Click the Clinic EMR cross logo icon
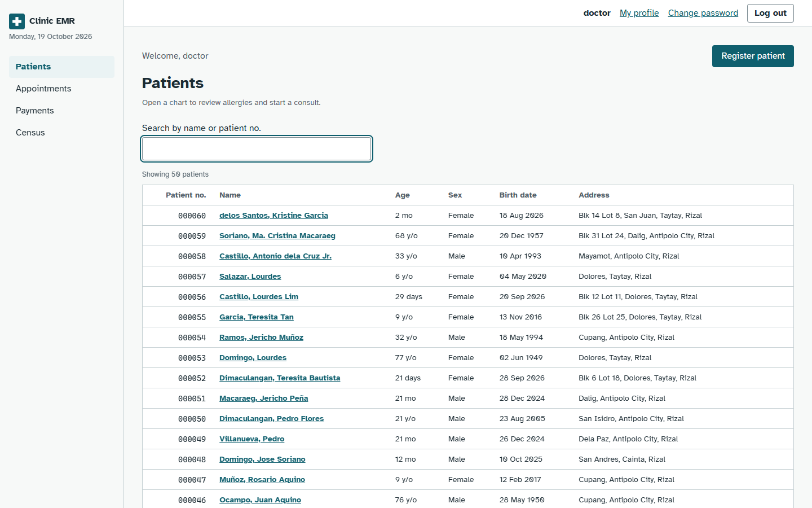 [17, 21]
